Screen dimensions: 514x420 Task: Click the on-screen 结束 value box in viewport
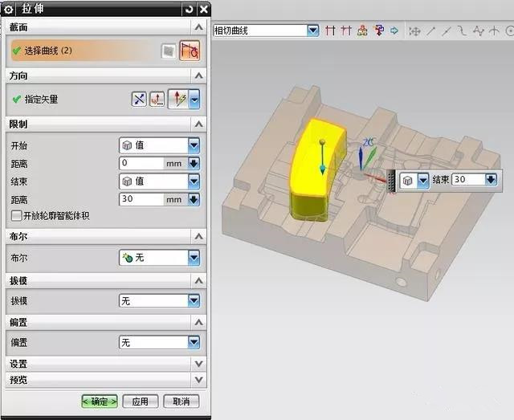(x=467, y=180)
